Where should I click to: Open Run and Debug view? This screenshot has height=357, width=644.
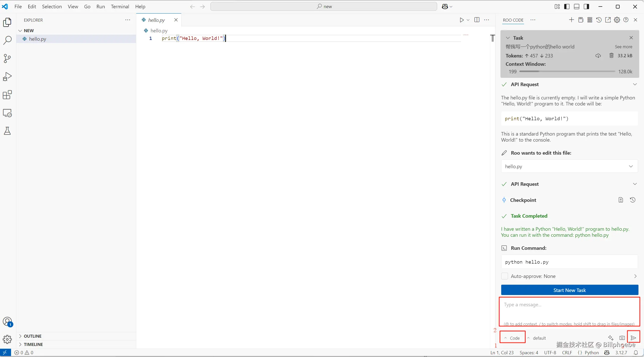coord(7,77)
